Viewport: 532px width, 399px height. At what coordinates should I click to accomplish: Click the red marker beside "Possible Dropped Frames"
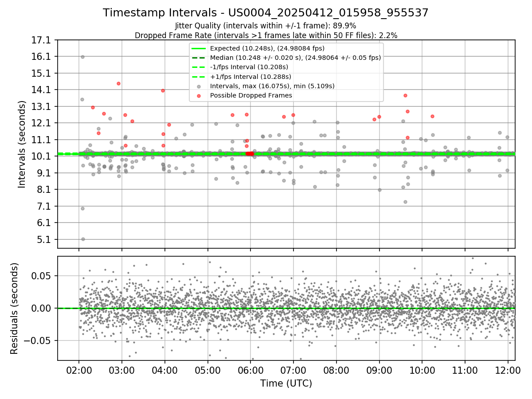[199, 95]
